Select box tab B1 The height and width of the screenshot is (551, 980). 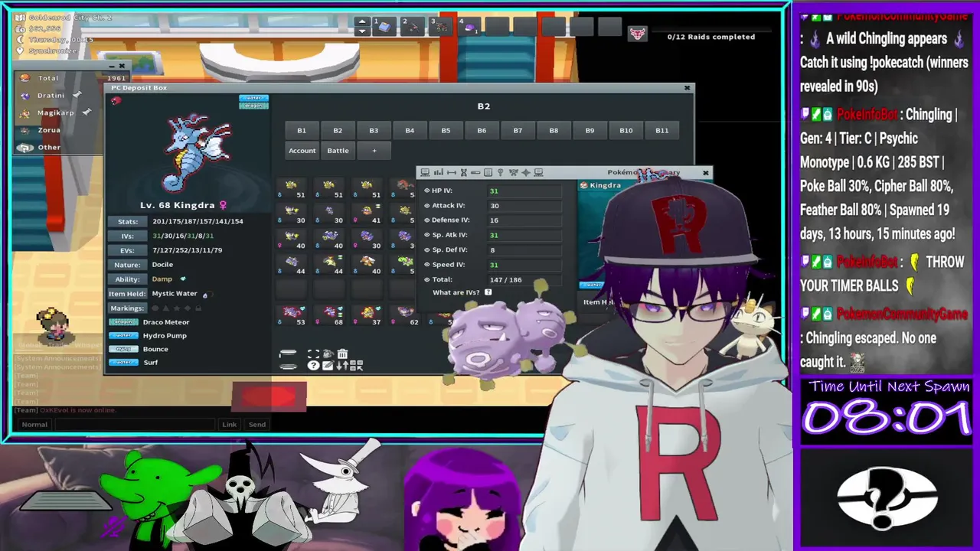click(x=302, y=131)
